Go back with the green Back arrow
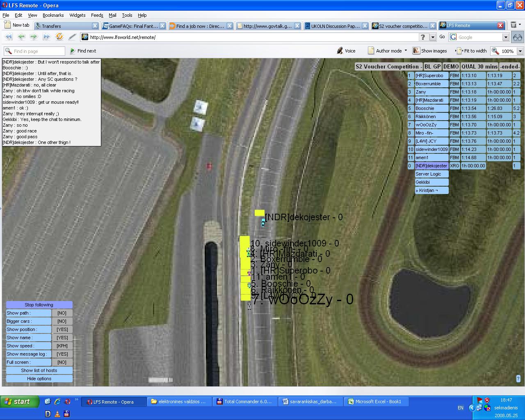The width and height of the screenshot is (525, 420). 21,37
